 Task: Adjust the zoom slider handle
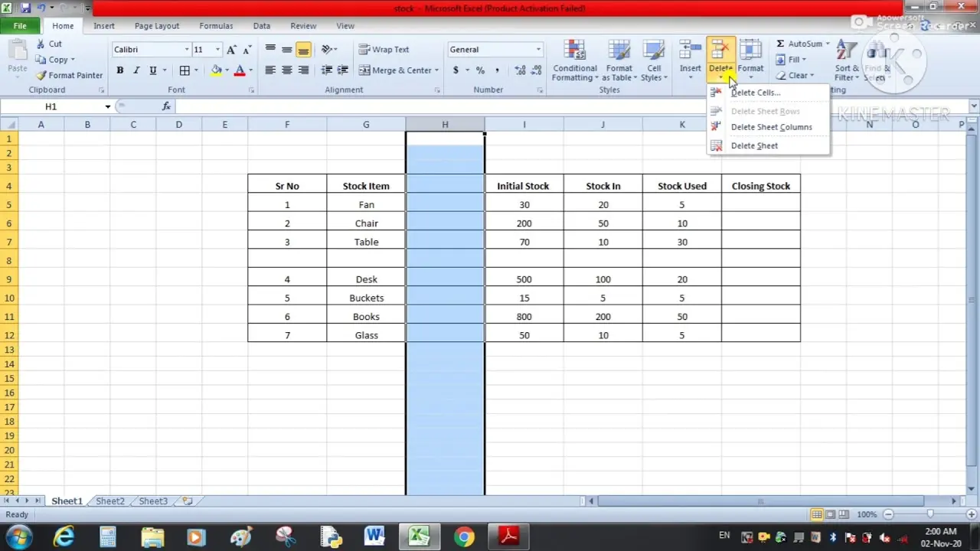coord(929,514)
